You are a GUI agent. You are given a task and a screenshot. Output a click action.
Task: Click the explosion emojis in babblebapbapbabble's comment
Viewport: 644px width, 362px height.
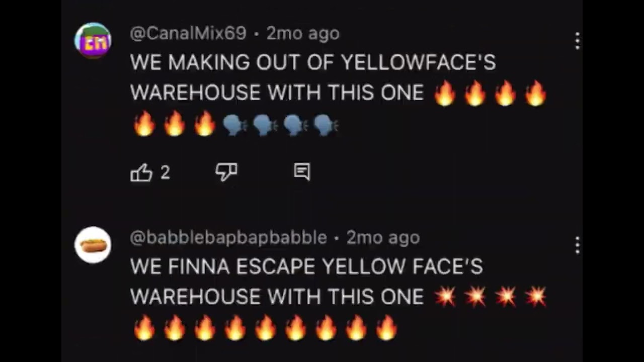tap(491, 297)
